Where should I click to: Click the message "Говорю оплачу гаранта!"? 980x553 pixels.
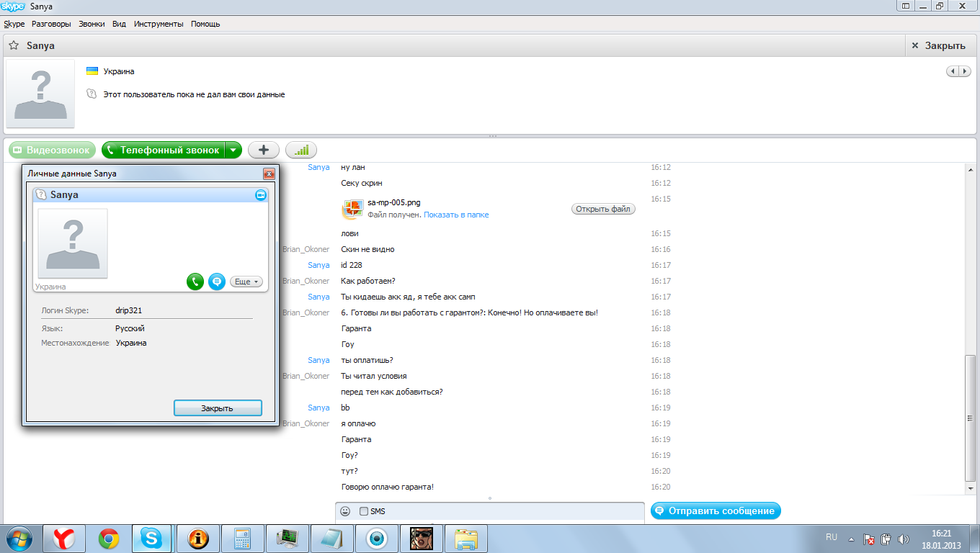coord(388,487)
